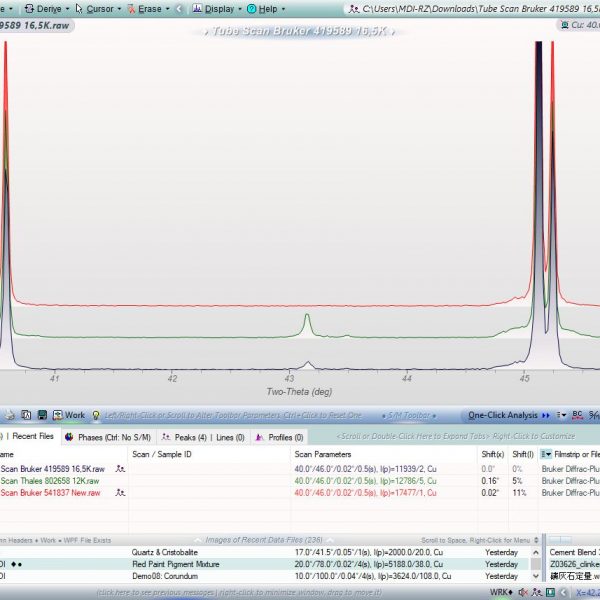Click the play arrows beside One-Click Analysis
The width and height of the screenshot is (600, 600).
click(x=546, y=415)
